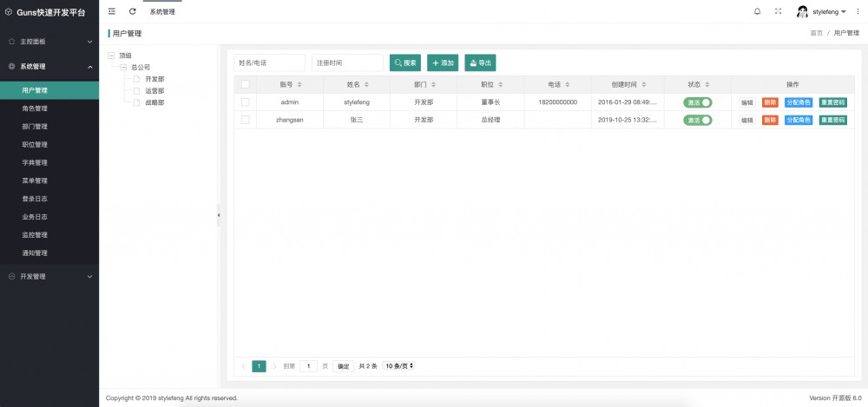This screenshot has width=868, height=407.
Task: Sort the 账号 column using its arrows
Action: 299,85
